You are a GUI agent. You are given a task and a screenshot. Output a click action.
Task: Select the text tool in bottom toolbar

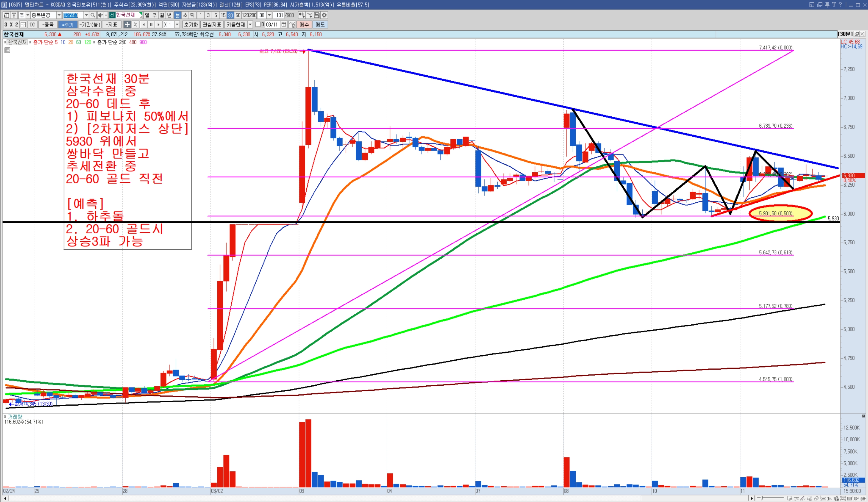tap(829, 499)
